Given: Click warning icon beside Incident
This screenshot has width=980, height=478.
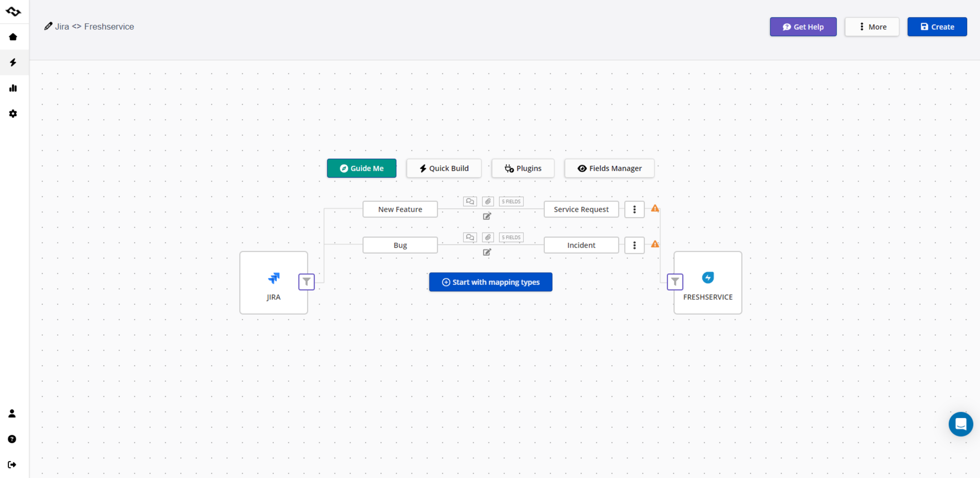Looking at the screenshot, I should (655, 244).
